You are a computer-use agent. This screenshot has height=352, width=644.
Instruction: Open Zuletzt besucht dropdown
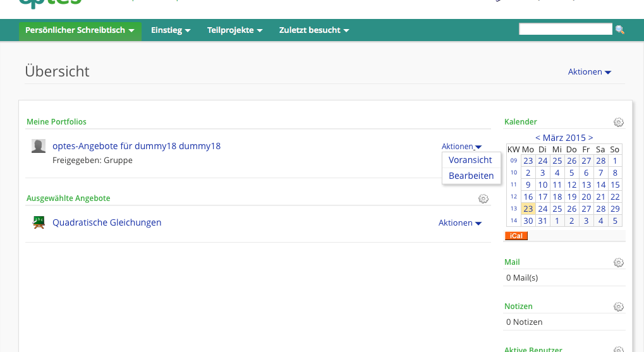[x=314, y=30]
